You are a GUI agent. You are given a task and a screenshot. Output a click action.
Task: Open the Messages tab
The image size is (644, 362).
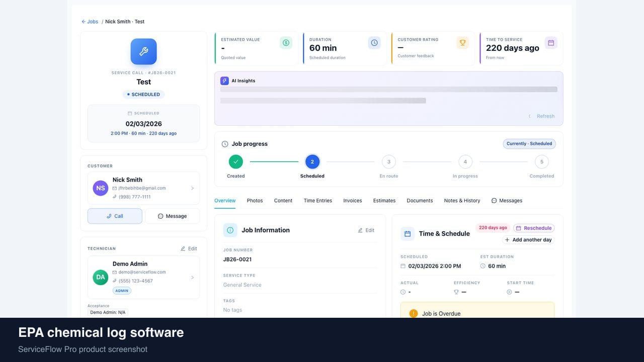[507, 201]
